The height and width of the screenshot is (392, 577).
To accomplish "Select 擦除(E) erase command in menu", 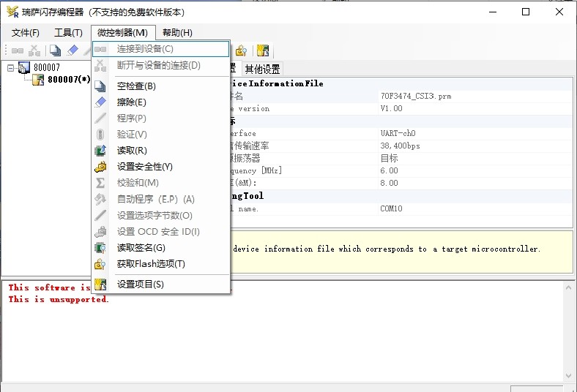I will (160, 102).
